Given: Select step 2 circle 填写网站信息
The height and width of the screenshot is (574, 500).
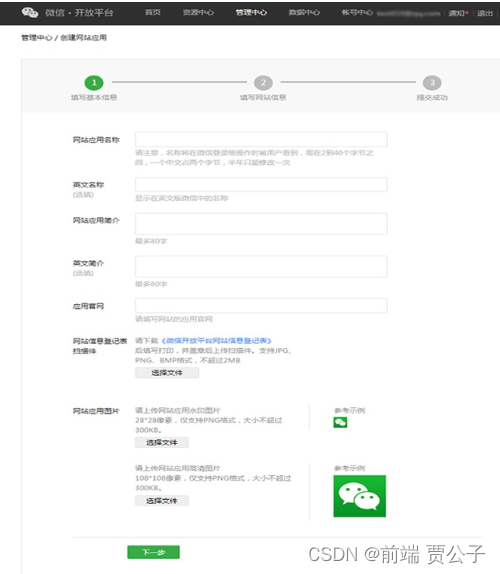Looking at the screenshot, I should tap(263, 83).
